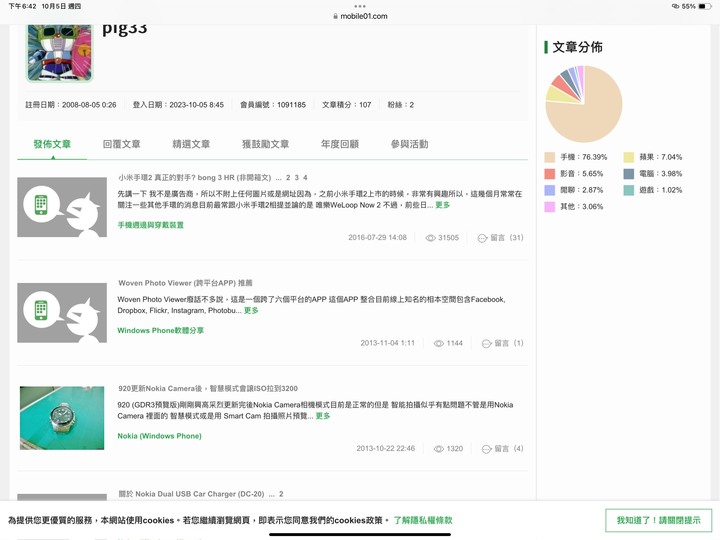Open article 920更新Nokia Camera後 智慧模式

[x=208, y=388]
